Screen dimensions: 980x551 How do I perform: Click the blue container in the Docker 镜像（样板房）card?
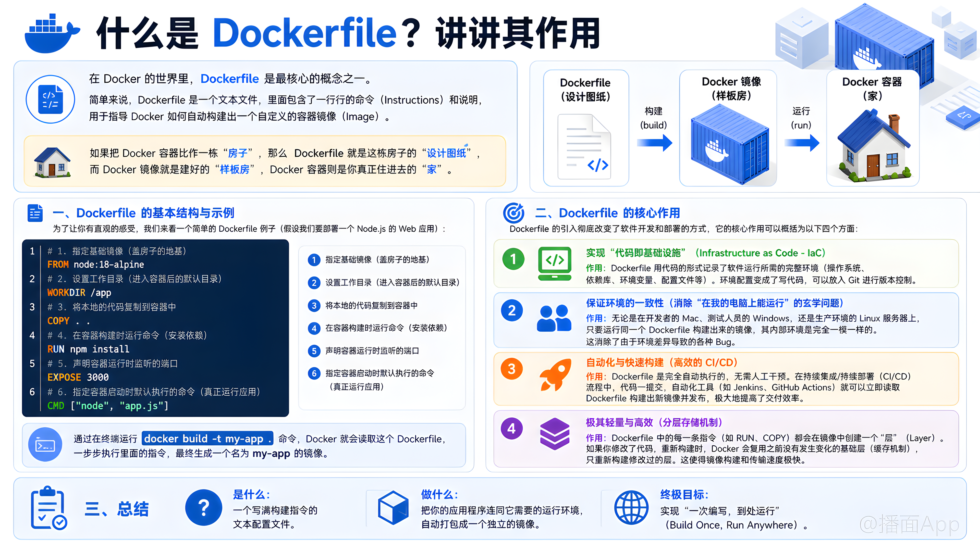click(730, 144)
